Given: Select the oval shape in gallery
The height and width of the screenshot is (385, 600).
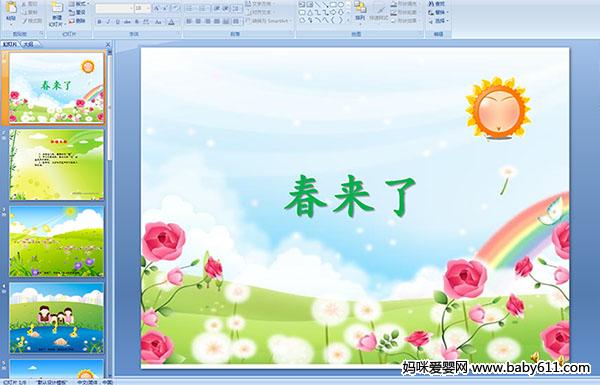Looking at the screenshot, I should [x=341, y=5].
